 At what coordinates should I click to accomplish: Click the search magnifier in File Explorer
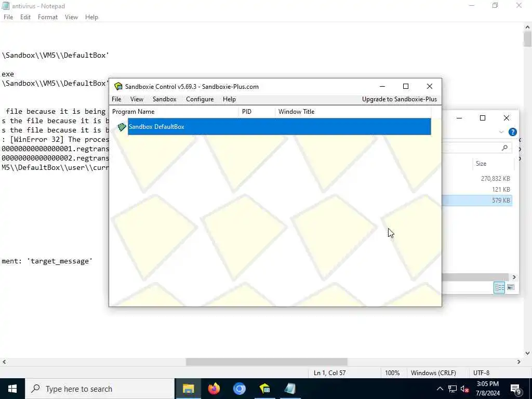pos(505,148)
